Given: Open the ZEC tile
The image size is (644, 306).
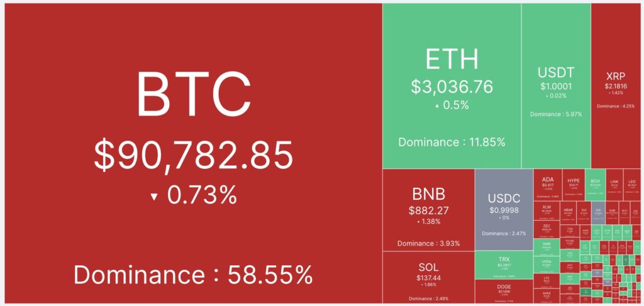Looking at the screenshot, I should click(546, 229).
